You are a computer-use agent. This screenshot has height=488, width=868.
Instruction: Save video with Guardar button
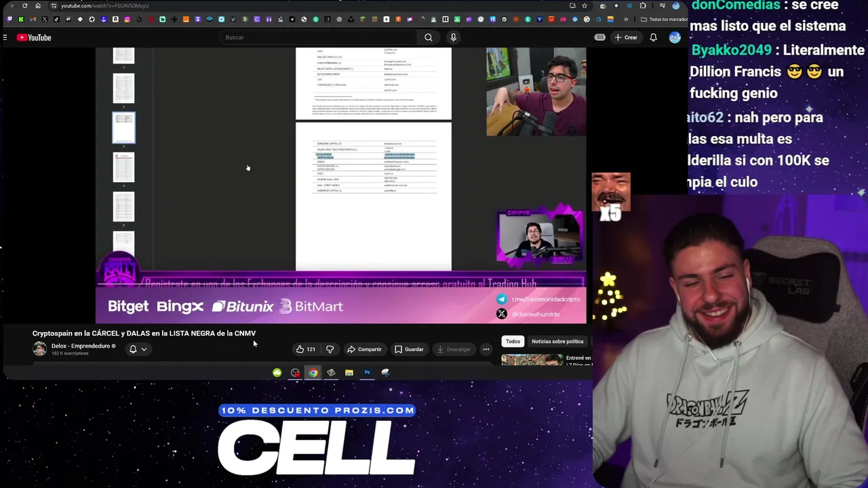pos(409,349)
